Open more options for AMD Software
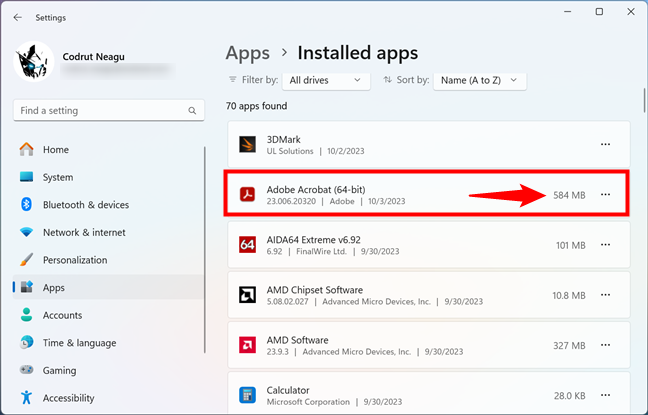Screen dimensions: 648x415 [605, 345]
